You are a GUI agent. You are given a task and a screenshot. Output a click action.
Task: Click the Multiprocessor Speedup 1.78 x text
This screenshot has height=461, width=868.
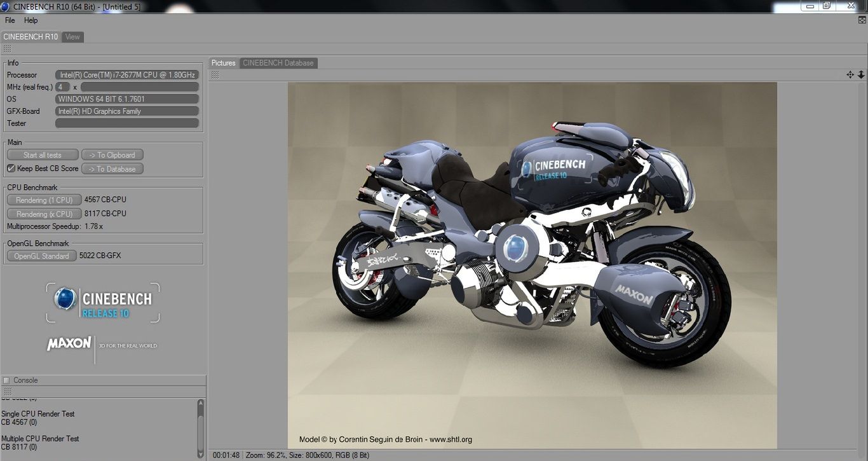click(55, 226)
